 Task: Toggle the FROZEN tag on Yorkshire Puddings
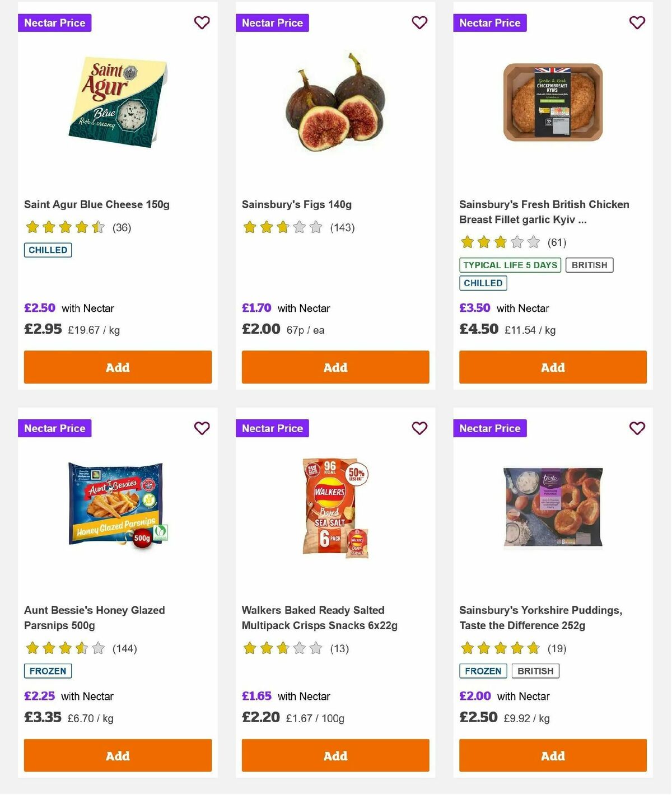coord(483,671)
